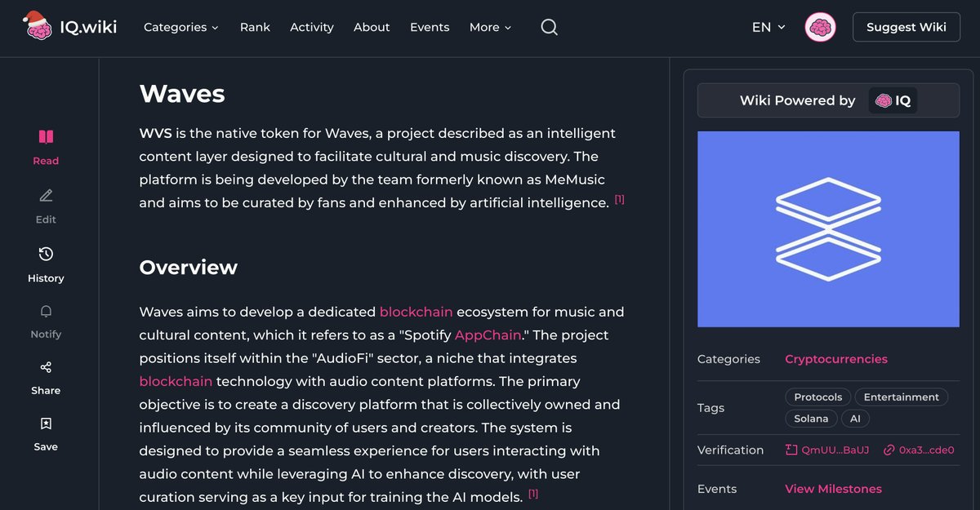Click the Overview section heading
The width and height of the screenshot is (980, 510).
tap(189, 268)
